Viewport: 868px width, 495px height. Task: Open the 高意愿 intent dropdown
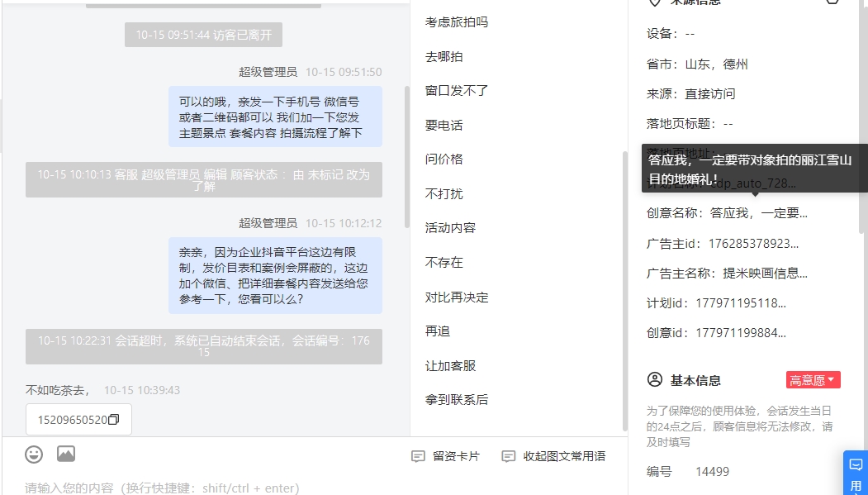[x=813, y=380]
